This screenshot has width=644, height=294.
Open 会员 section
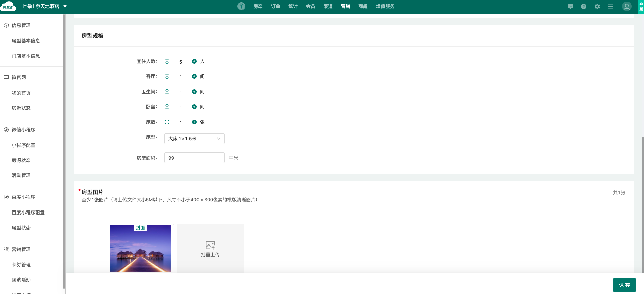pos(311,6)
